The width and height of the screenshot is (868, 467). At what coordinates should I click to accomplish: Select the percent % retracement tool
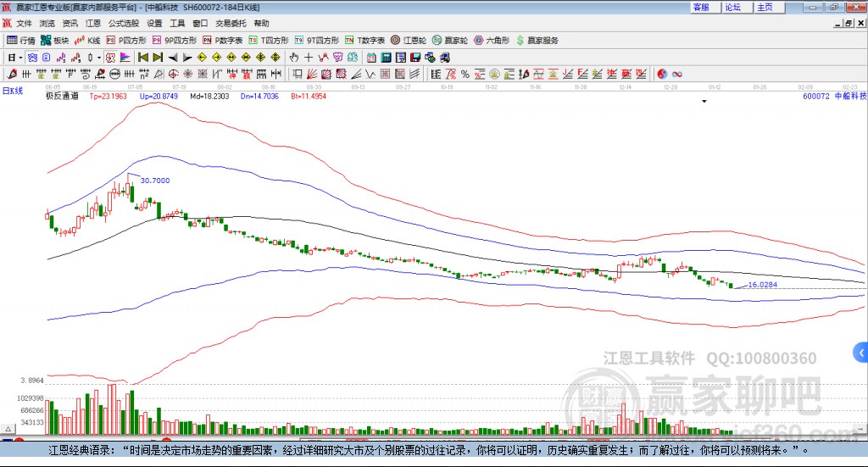465,74
